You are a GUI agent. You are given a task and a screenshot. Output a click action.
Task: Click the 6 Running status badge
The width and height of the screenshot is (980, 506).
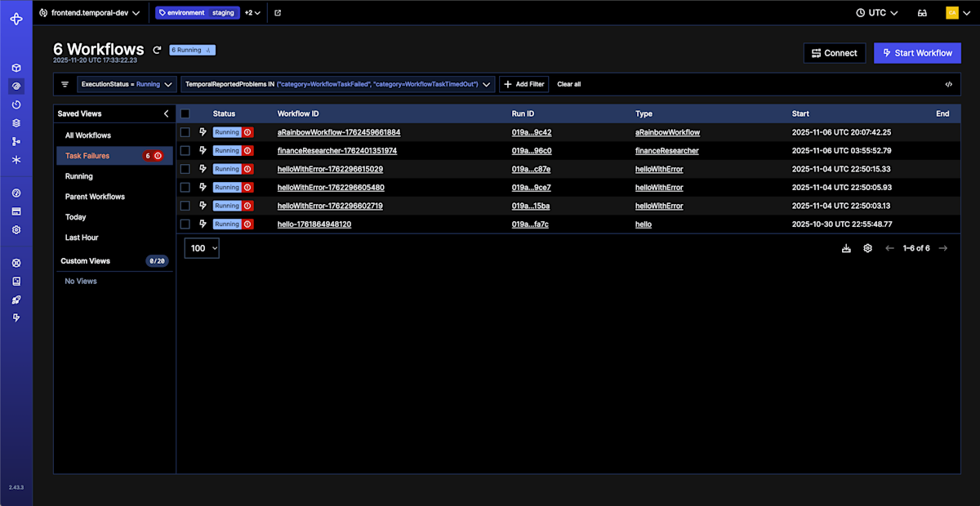[193, 50]
